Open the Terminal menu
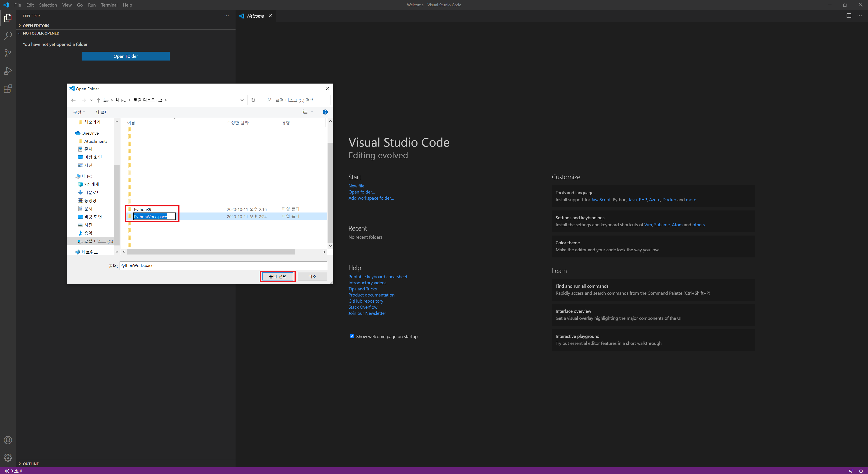 click(x=109, y=5)
